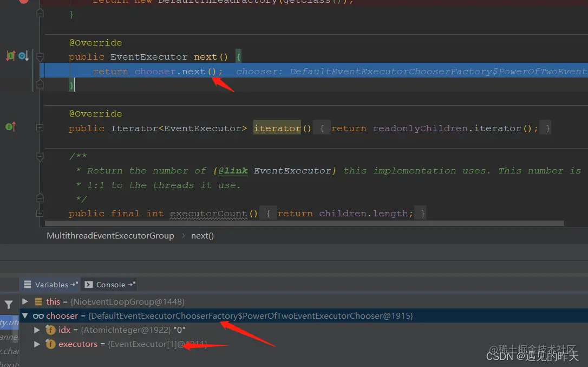Expand the idx field node
The image size is (588, 367).
pos(37,330)
